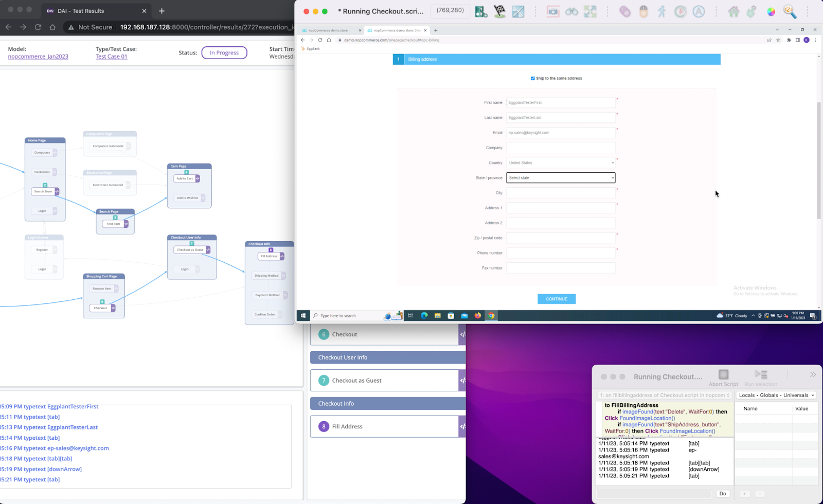Click the circled letter A icon

(699, 11)
